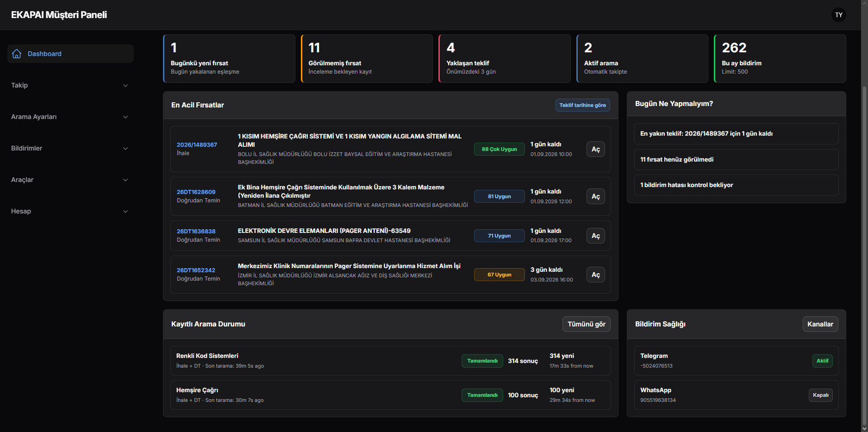The width and height of the screenshot is (868, 432).
Task: Open the 26DT1628609 record link
Action: (196, 192)
